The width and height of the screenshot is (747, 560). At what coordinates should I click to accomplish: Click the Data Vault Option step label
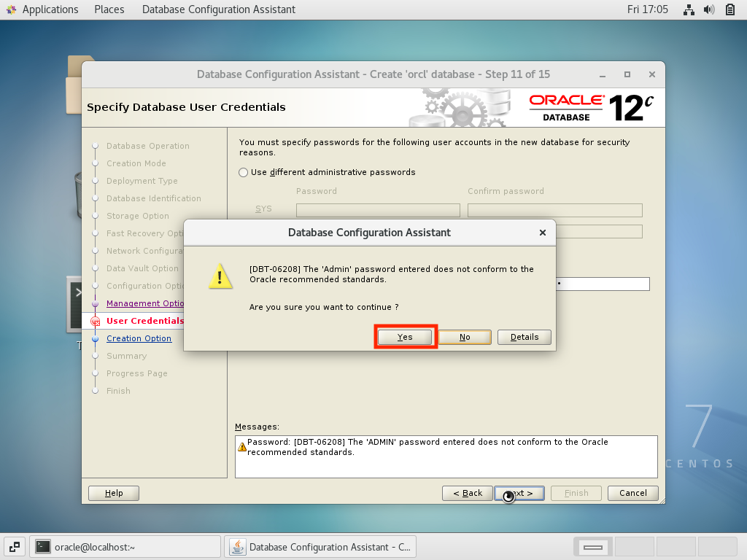coord(142,268)
